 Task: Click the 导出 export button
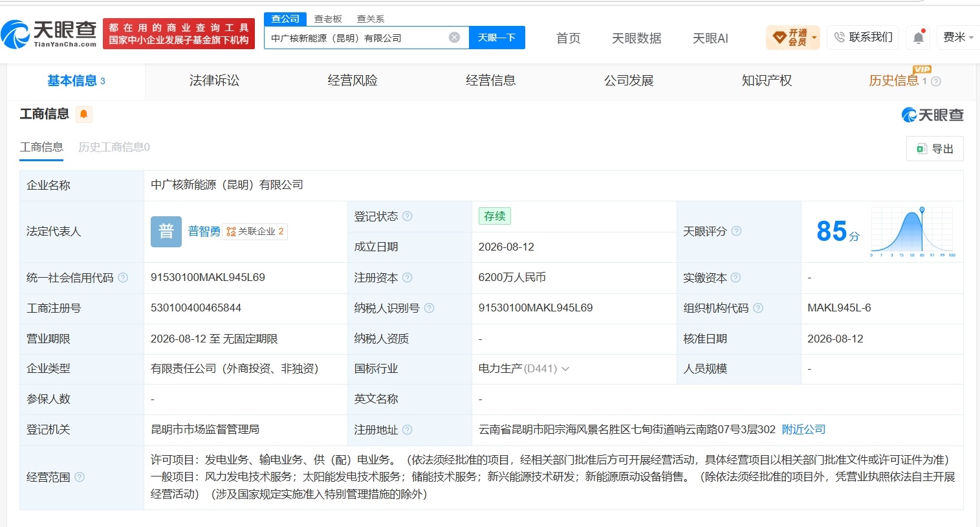pyautogui.click(x=935, y=149)
